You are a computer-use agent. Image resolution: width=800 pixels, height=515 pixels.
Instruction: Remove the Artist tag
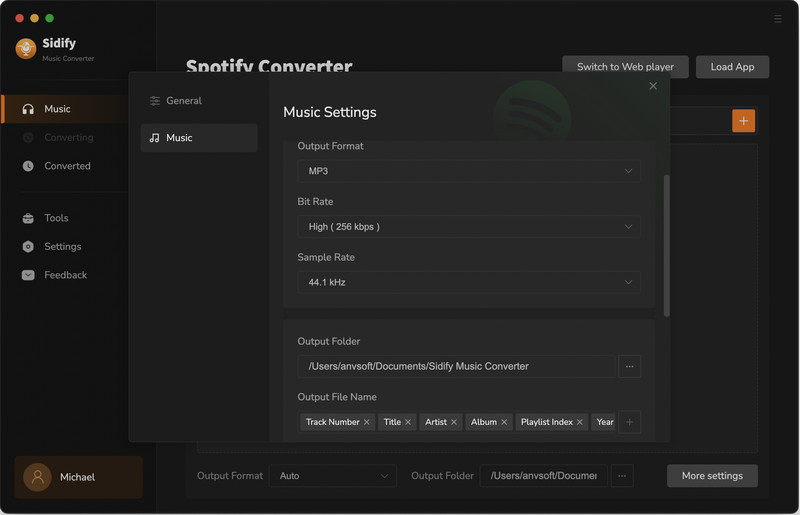coord(454,422)
